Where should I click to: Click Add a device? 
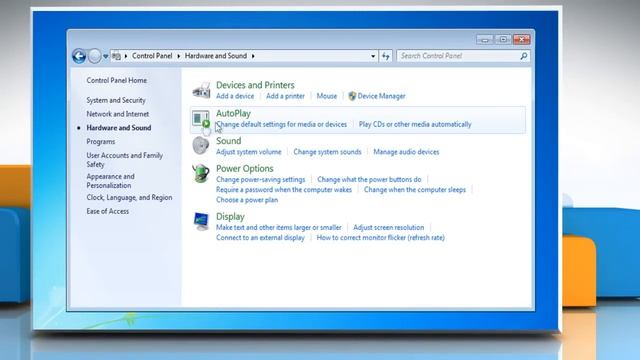click(x=235, y=96)
